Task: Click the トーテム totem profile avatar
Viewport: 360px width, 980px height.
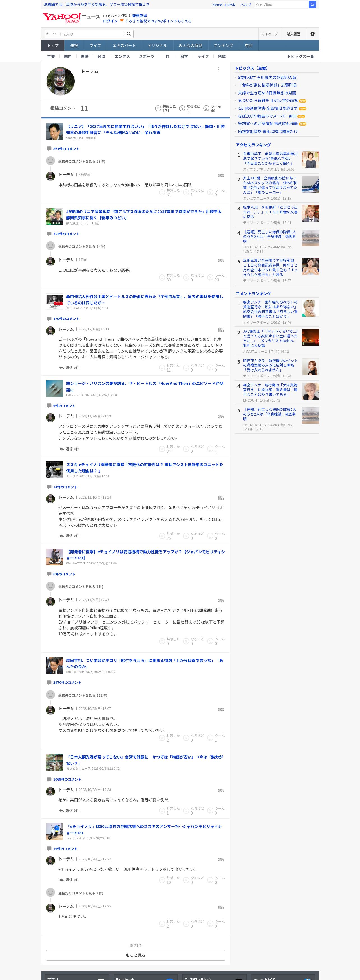Action: pos(61,81)
